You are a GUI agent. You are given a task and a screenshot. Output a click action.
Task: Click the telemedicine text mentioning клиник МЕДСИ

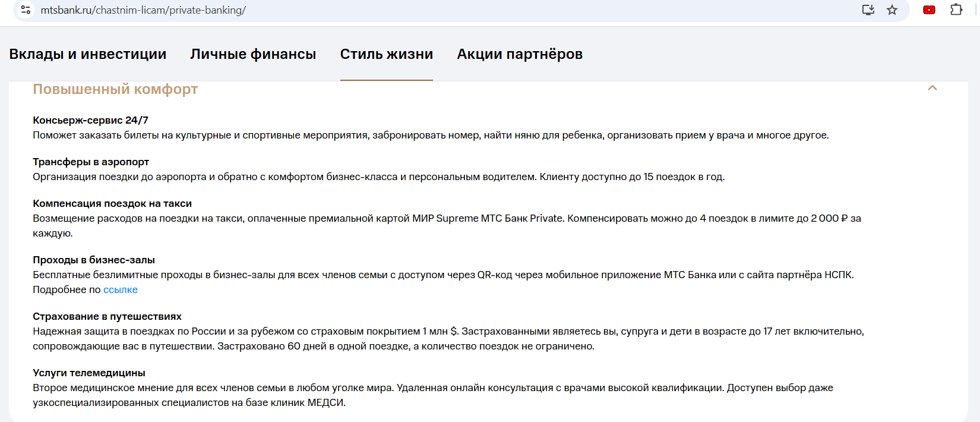point(433,395)
